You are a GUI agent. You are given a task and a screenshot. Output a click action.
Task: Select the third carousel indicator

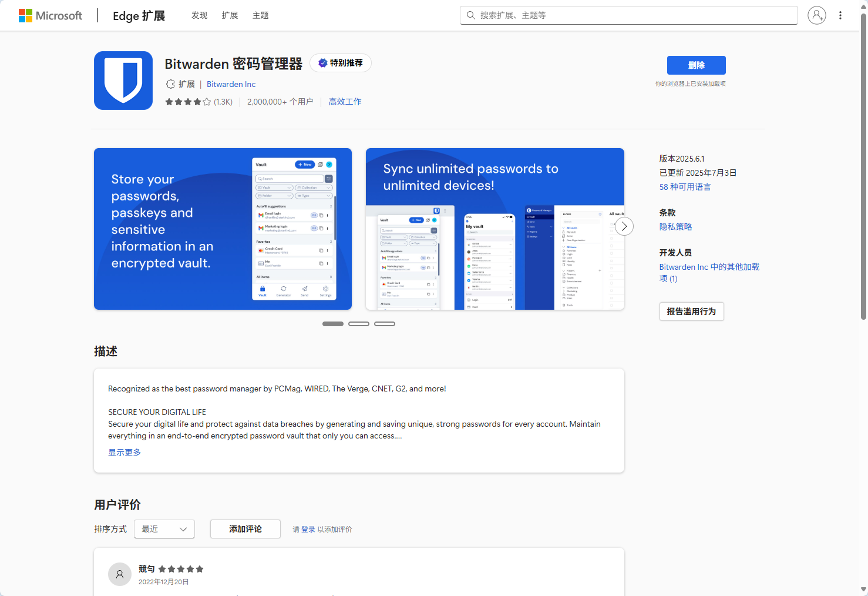tap(385, 324)
